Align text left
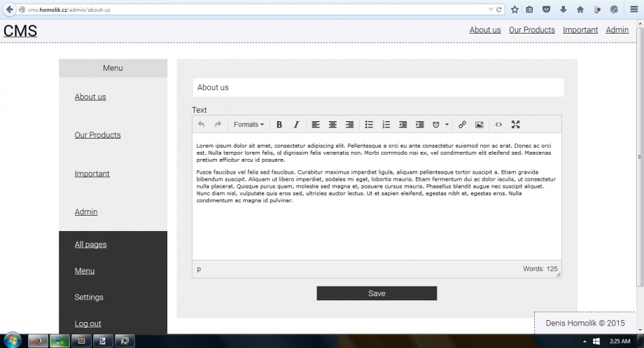Image resolution: width=644 pixels, height=348 pixels. tap(316, 125)
